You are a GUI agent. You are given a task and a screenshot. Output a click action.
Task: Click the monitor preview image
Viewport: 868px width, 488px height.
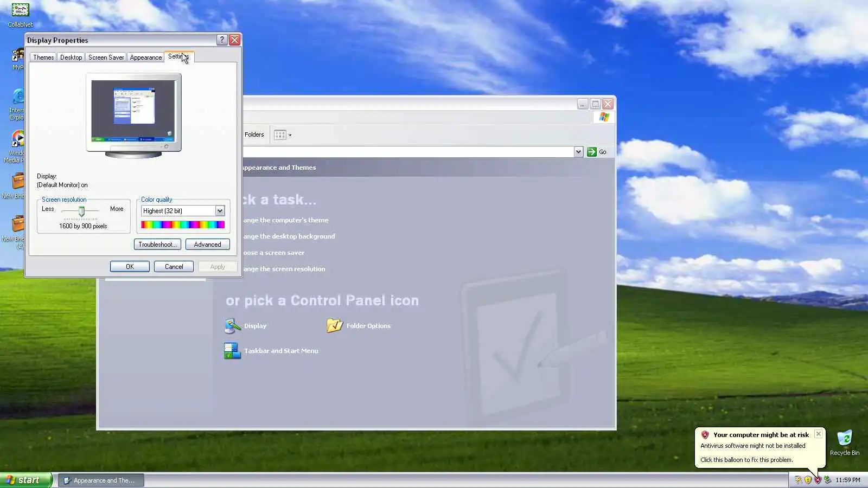(x=133, y=115)
